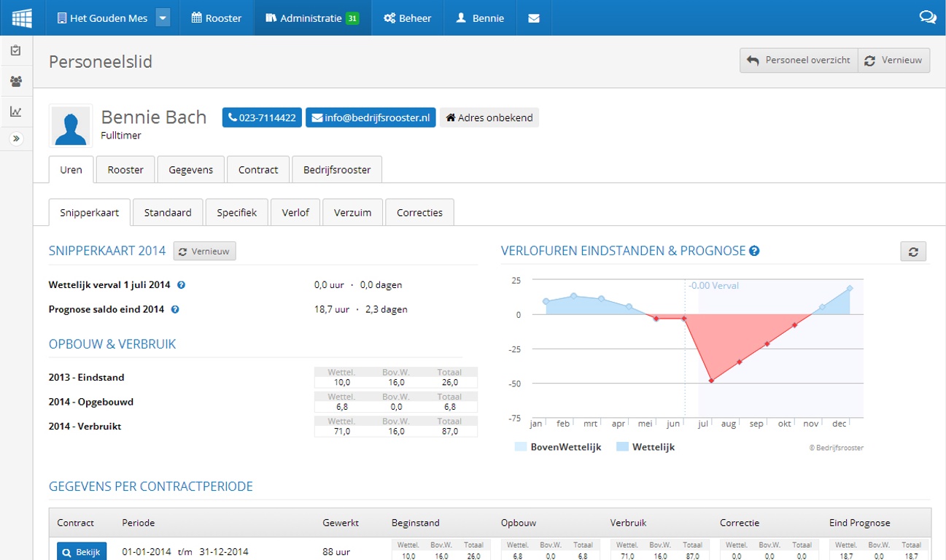This screenshot has height=560, width=946.
Task: Click the Bekijk contract button
Action: 82,552
